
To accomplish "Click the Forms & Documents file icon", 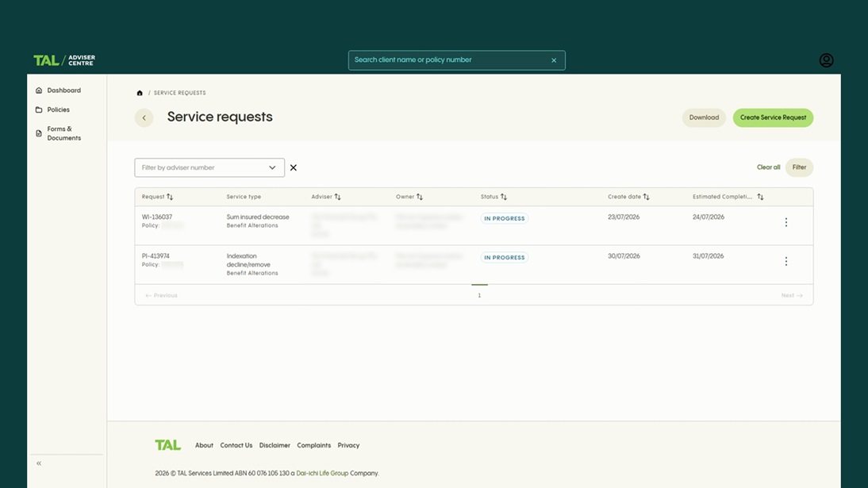I will click(39, 133).
